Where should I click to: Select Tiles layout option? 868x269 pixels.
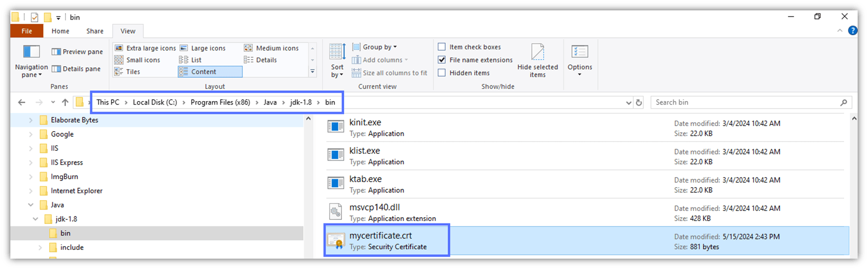tap(127, 72)
